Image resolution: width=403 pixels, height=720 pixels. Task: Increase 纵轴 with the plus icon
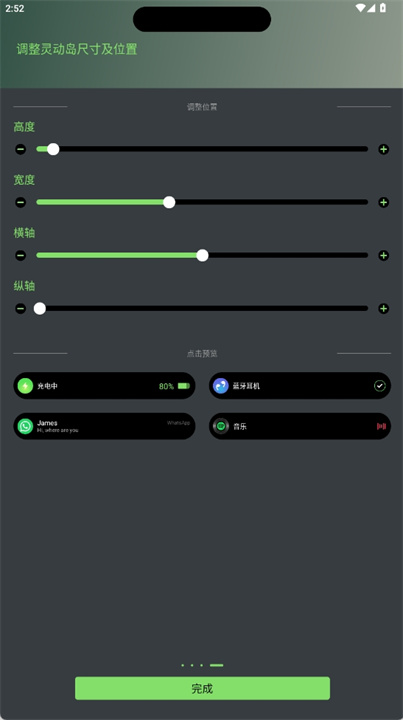[x=384, y=309]
